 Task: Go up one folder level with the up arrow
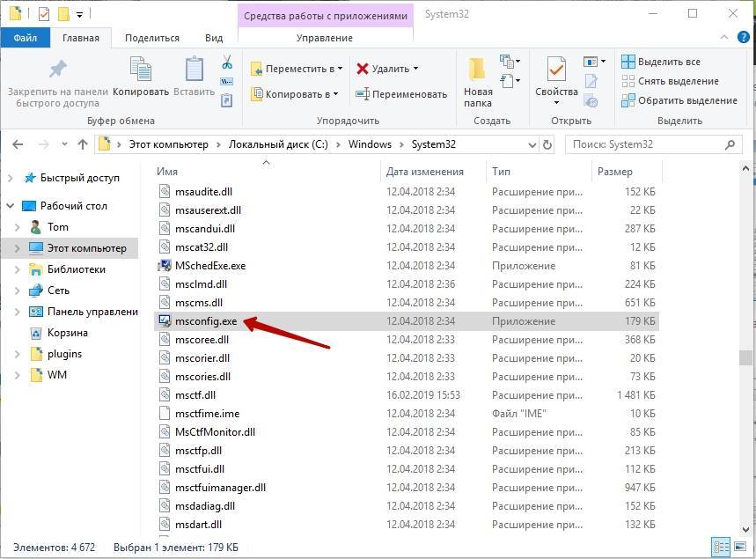[83, 144]
